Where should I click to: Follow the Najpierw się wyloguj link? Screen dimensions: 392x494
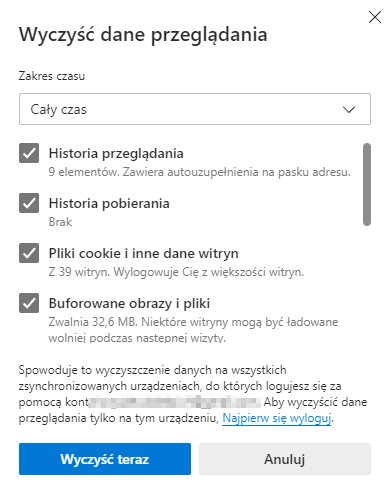click(x=276, y=418)
